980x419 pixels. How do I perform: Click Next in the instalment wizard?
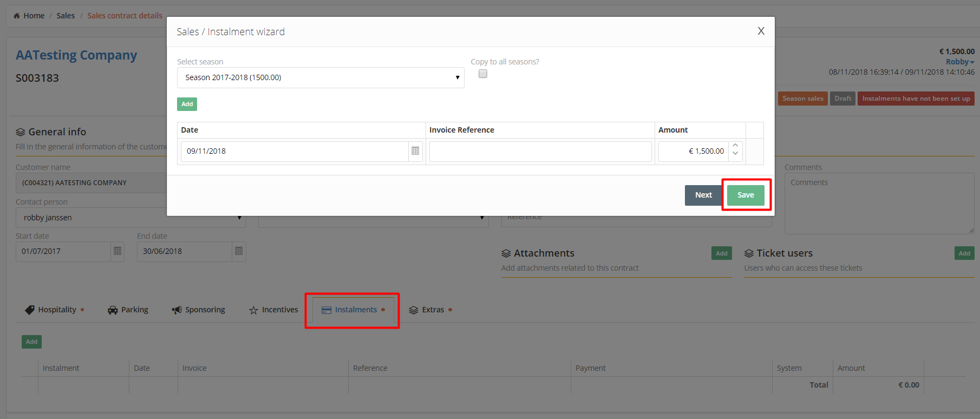tap(703, 195)
